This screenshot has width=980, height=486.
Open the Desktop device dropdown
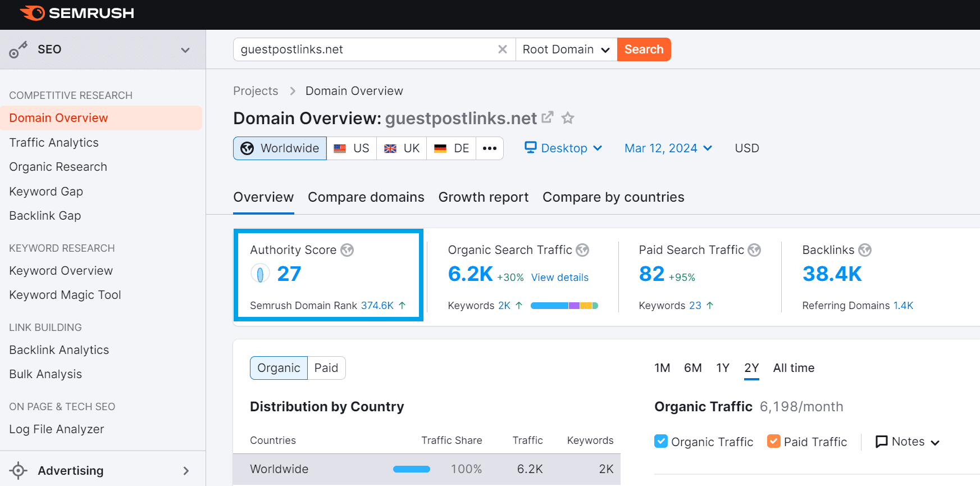563,148
